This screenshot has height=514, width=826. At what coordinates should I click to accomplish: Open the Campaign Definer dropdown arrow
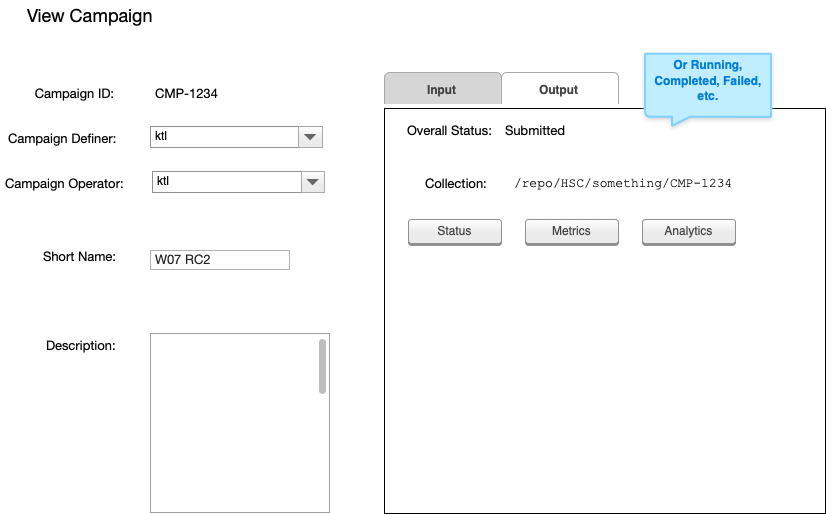(310, 137)
